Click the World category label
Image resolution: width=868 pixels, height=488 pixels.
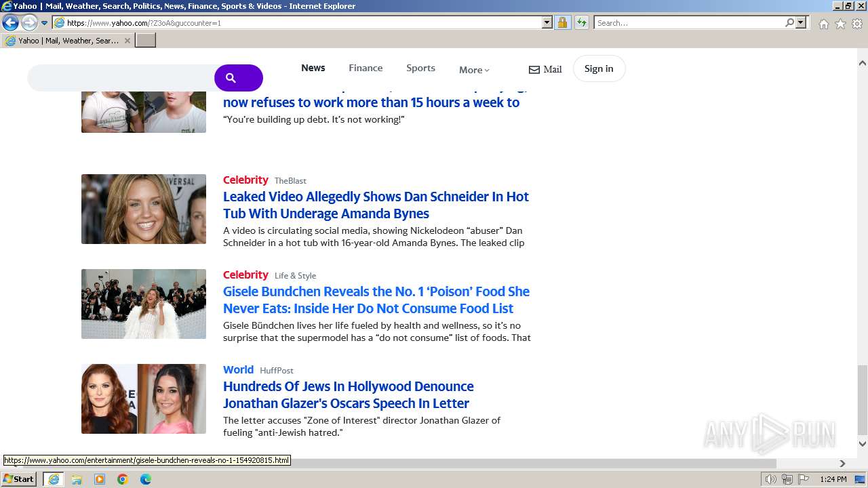(x=238, y=369)
